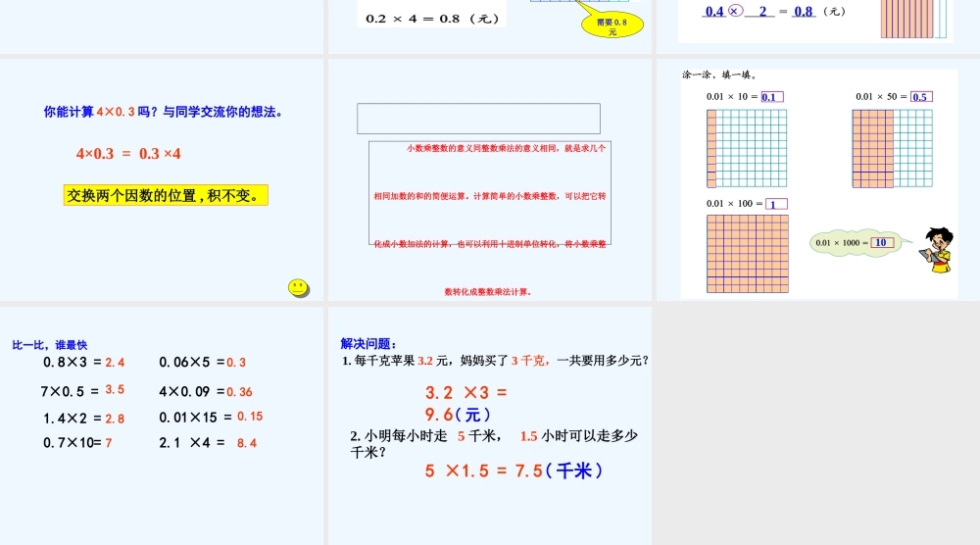980x545 pixels.
Task: Click the equation 0.2 × 4 = 0.8 (元)
Action: click(x=432, y=19)
